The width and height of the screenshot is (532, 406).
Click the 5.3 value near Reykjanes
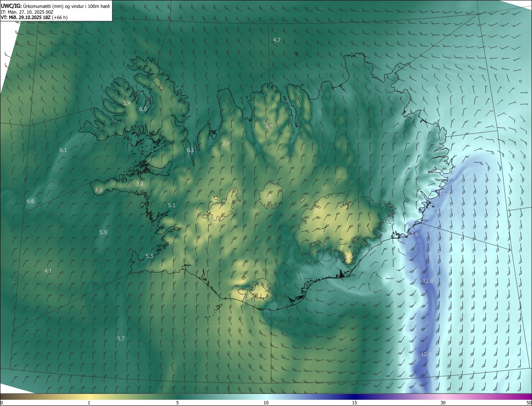(x=149, y=256)
